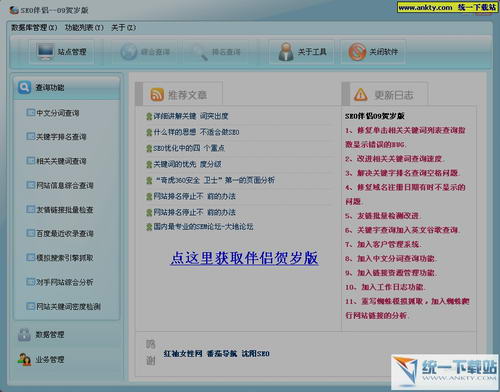Screen dimensions: 500x392
Task: Open the 友情链接批量检查 function
Action: click(x=65, y=210)
